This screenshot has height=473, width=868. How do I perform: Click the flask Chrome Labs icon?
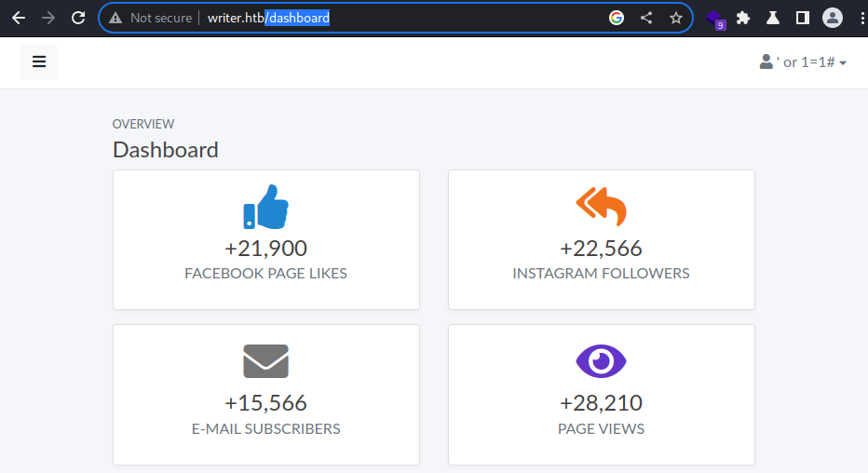pyautogui.click(x=773, y=19)
